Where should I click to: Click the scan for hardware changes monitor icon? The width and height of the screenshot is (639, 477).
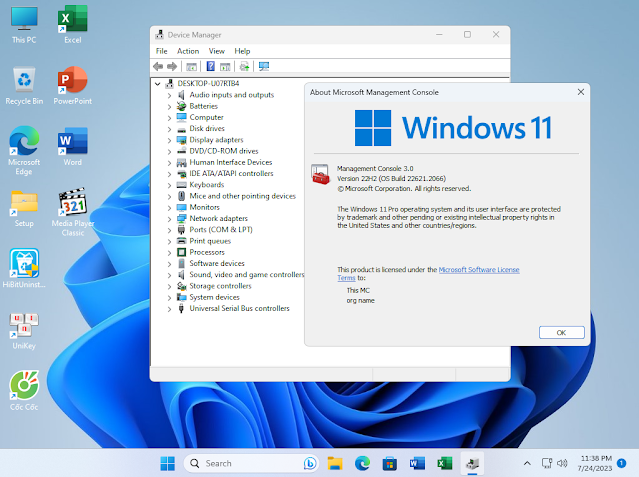pos(264,67)
